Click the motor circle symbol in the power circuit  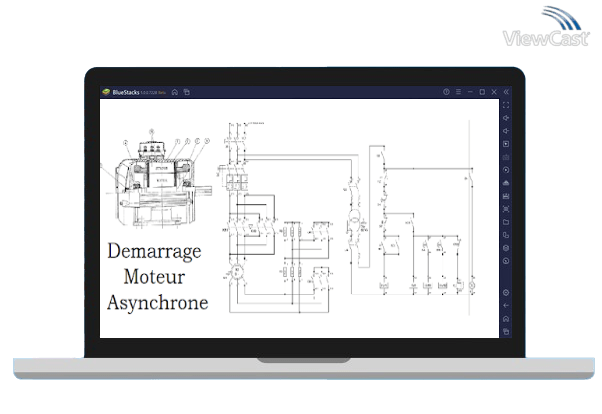(236, 272)
